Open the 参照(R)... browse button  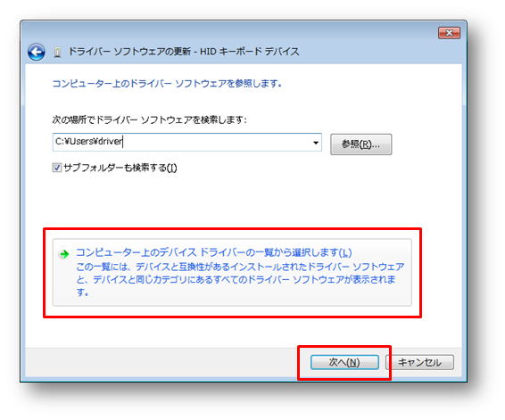361,144
